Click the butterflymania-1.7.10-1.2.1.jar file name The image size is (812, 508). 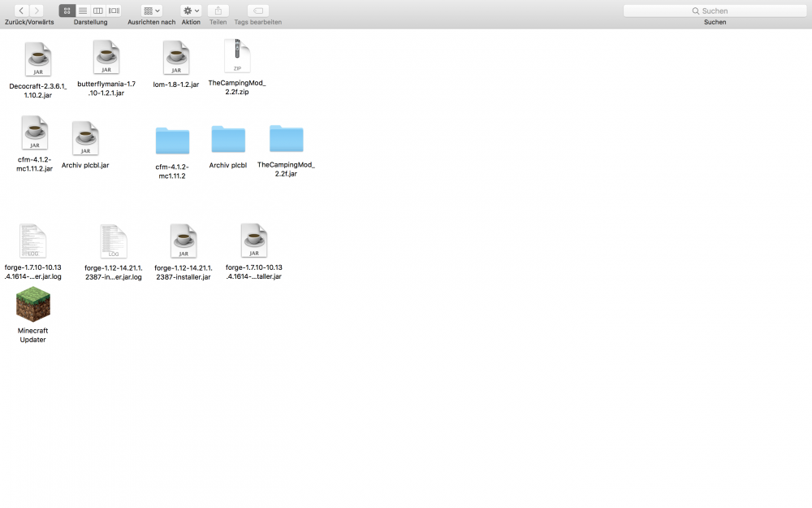click(x=106, y=89)
